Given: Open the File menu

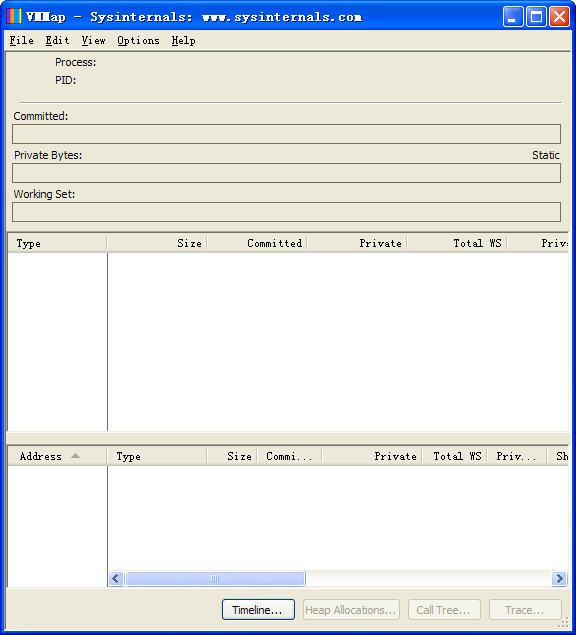Looking at the screenshot, I should click(x=21, y=40).
